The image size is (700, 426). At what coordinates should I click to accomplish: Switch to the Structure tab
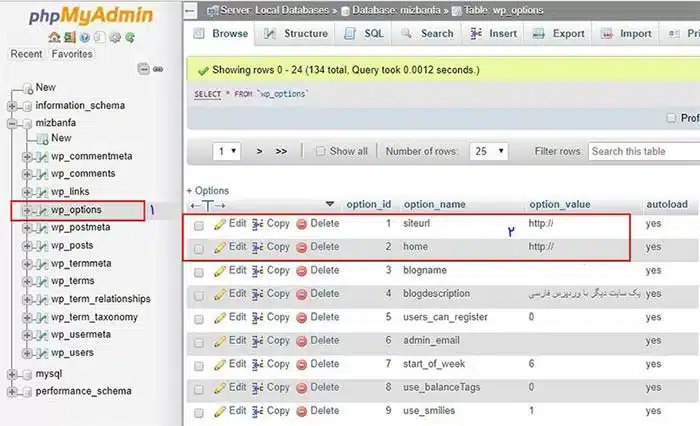click(296, 33)
